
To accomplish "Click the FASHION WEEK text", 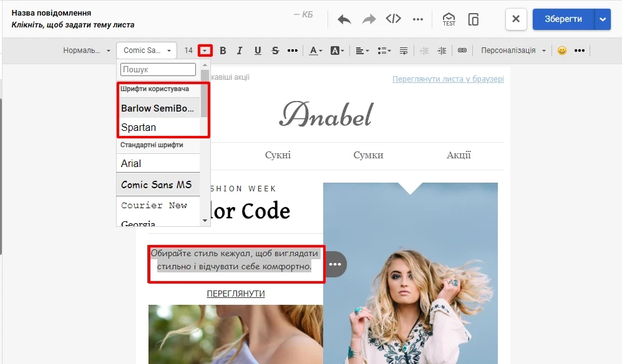I will (243, 189).
